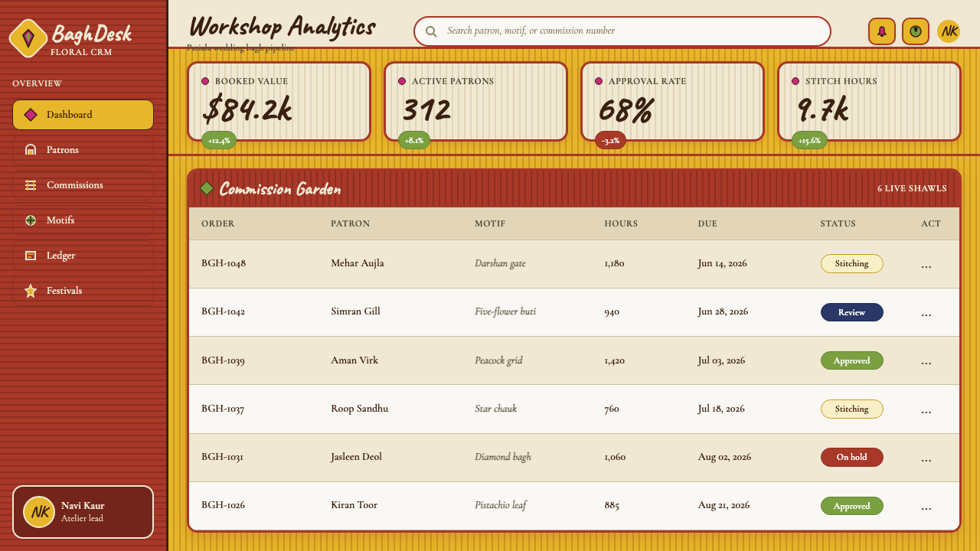
Task: Click the Jun 28, 2026 due date
Action: pyautogui.click(x=723, y=311)
